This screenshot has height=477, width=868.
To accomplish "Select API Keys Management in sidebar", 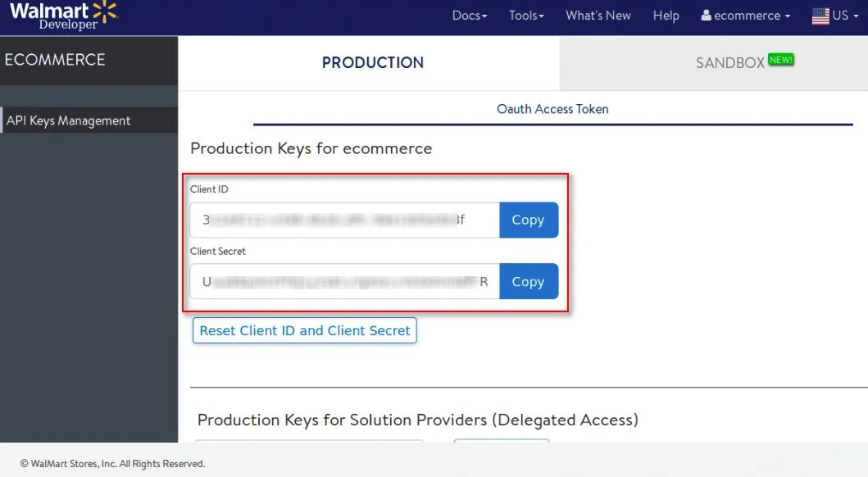I will point(68,120).
